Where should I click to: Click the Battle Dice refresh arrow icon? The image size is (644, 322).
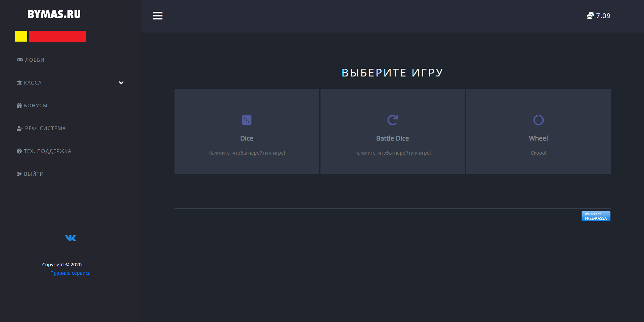[x=392, y=120]
